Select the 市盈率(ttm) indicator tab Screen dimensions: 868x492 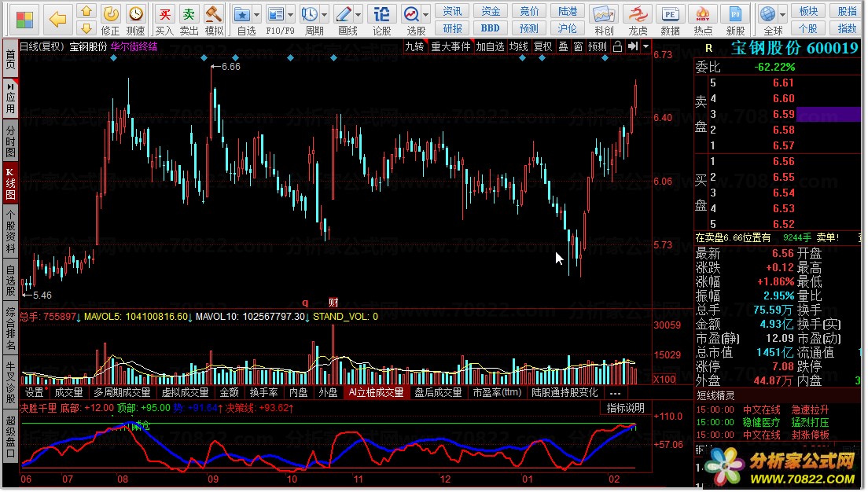coord(497,394)
